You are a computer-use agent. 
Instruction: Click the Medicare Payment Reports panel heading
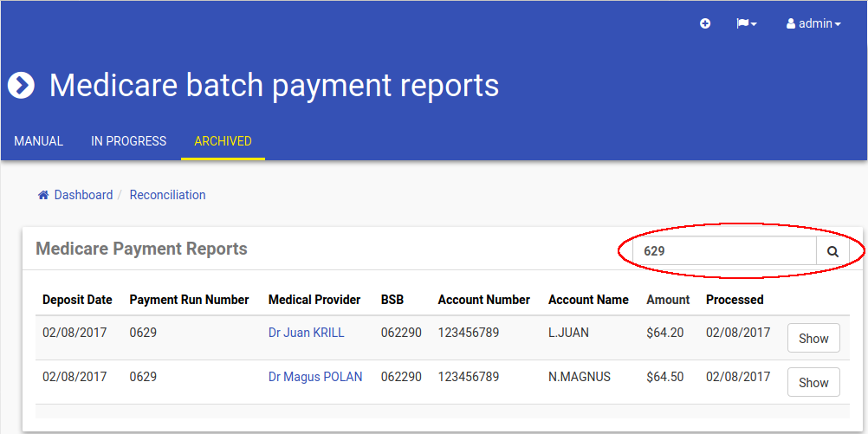142,249
